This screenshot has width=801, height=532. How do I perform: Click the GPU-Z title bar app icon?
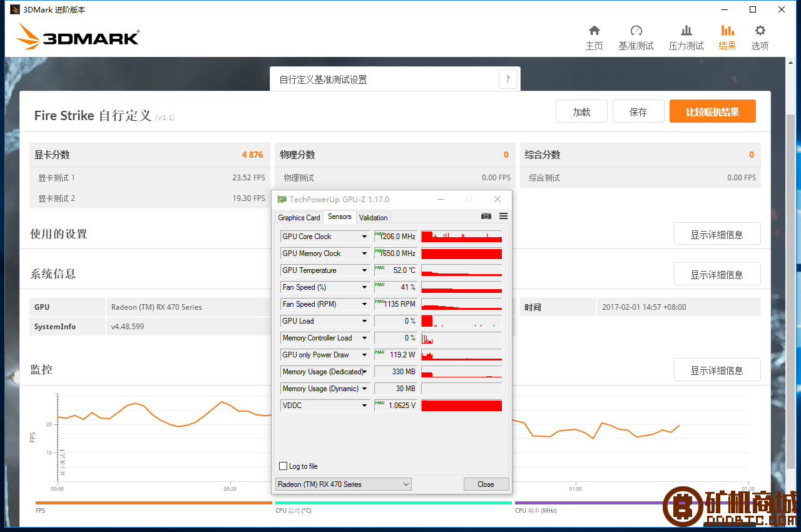282,199
